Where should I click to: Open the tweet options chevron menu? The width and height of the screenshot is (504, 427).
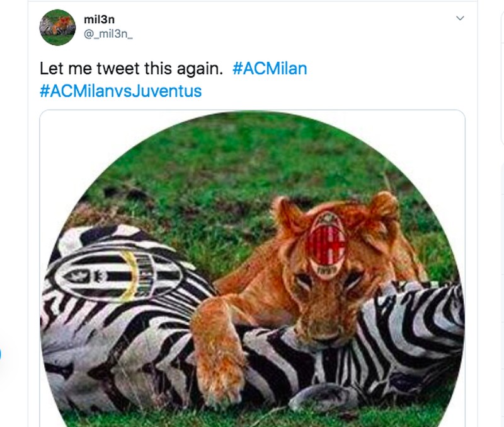(x=460, y=18)
